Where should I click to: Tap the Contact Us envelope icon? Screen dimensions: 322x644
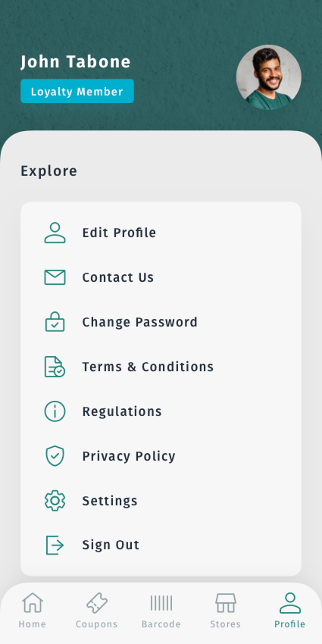[x=55, y=277]
